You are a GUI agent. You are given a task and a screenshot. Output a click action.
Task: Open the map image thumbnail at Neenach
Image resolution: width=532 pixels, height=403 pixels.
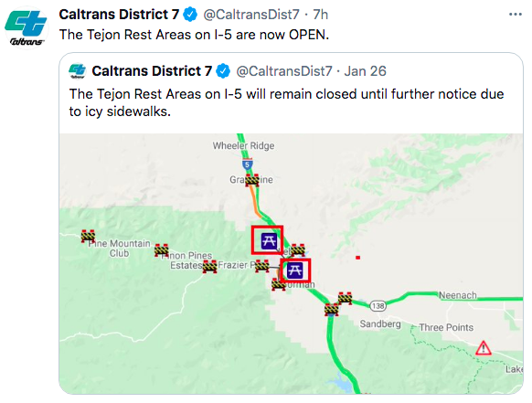pos(458,295)
